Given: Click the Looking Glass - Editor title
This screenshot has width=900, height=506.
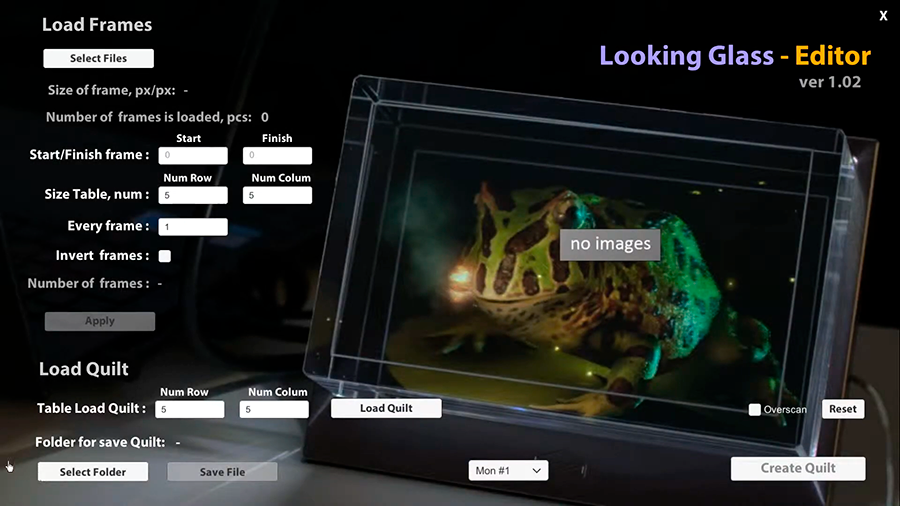Looking at the screenshot, I should pos(734,56).
